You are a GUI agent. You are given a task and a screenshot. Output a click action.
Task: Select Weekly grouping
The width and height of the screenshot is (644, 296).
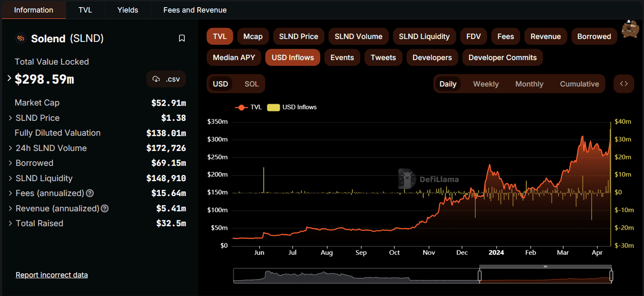pos(486,84)
